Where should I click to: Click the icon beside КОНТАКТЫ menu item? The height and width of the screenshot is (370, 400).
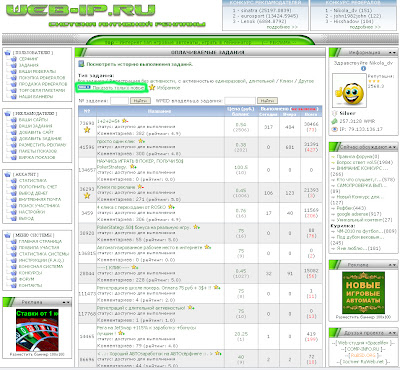pyautogui.click(x=14, y=286)
